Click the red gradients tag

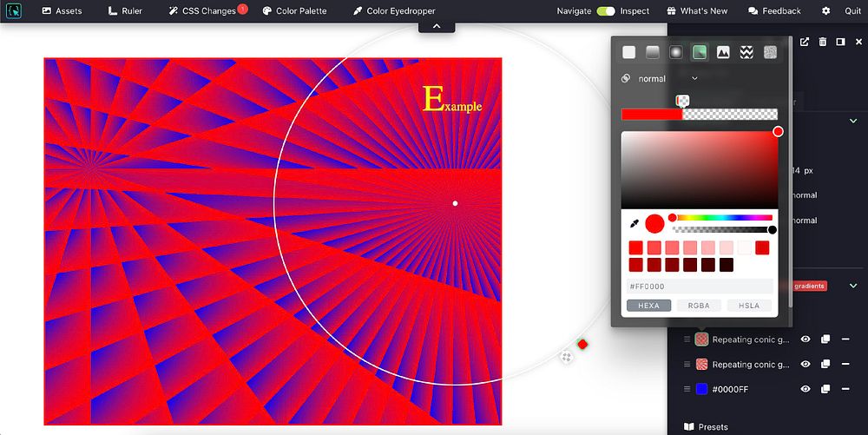(809, 287)
